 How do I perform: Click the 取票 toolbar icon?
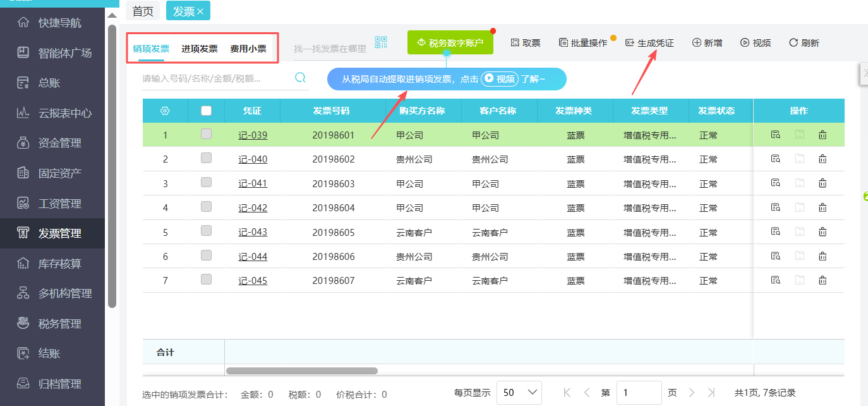[526, 42]
